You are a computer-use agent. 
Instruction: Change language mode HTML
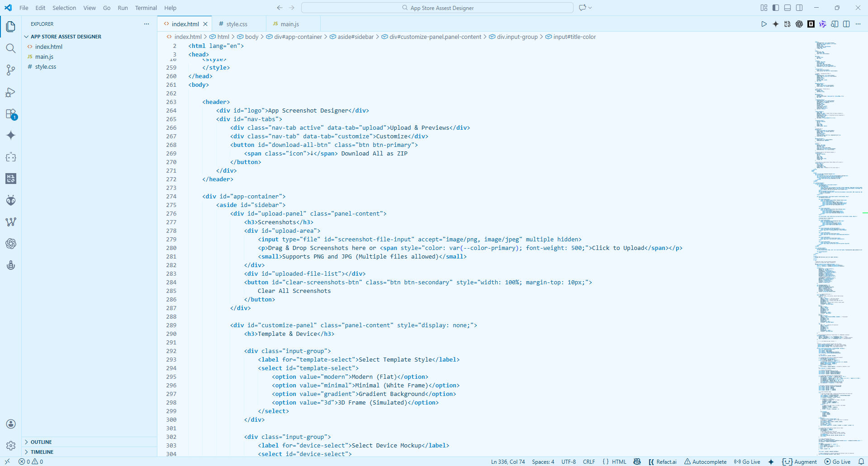pos(619,461)
